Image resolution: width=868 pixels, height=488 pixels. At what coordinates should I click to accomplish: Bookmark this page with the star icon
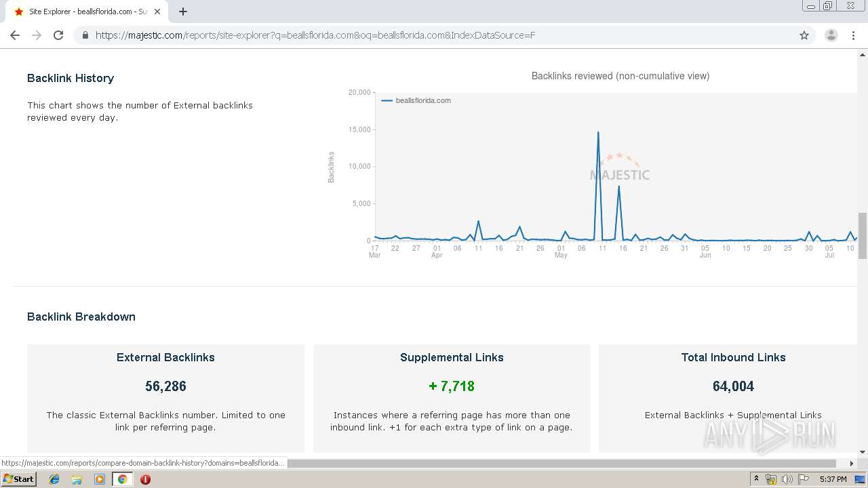804,35
